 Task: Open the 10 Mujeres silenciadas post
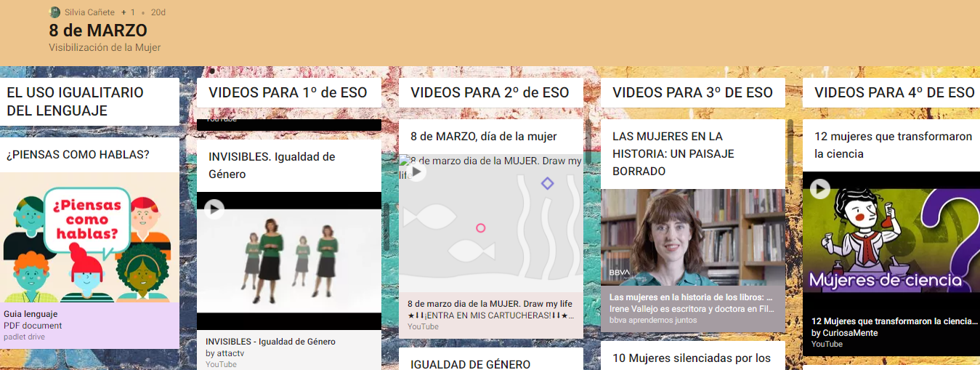tap(692, 358)
